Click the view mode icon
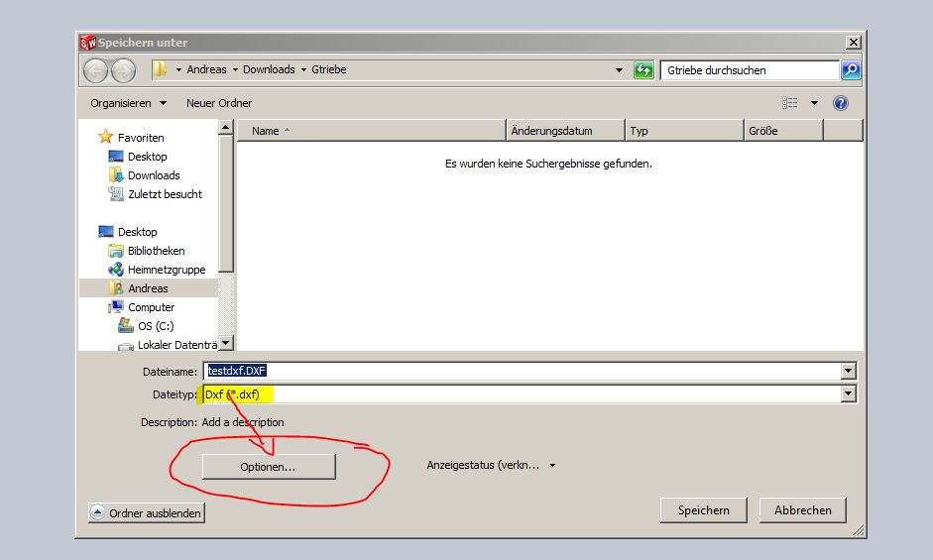Viewport: 933px width, 560px height. pos(789,103)
